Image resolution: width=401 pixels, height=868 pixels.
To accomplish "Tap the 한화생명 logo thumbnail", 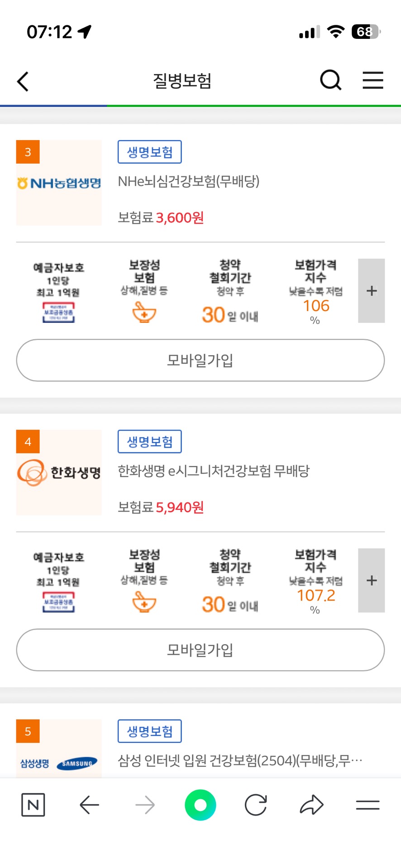I will click(59, 472).
